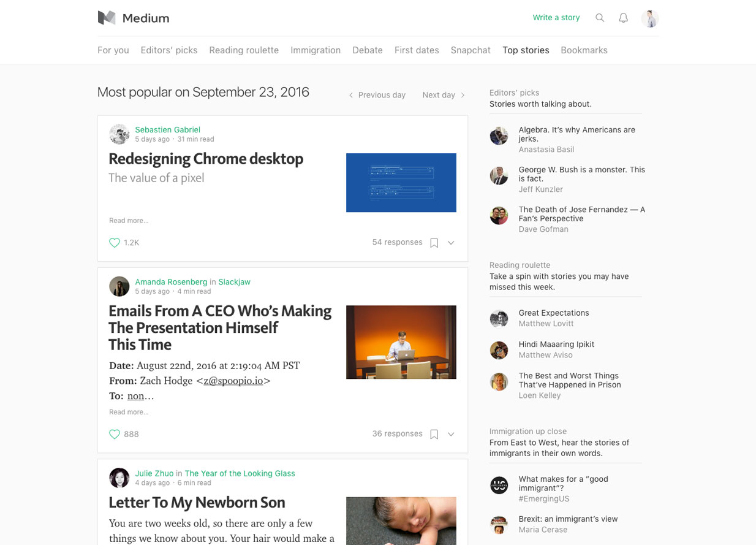Open George W. Bush is a monster story
Viewport: 756px width, 545px height.
[582, 174]
